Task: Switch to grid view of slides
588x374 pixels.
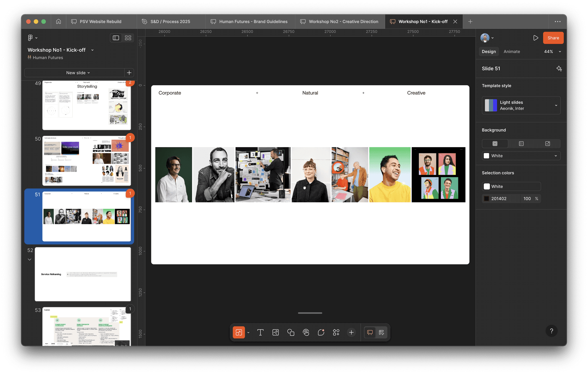Action: 128,38
